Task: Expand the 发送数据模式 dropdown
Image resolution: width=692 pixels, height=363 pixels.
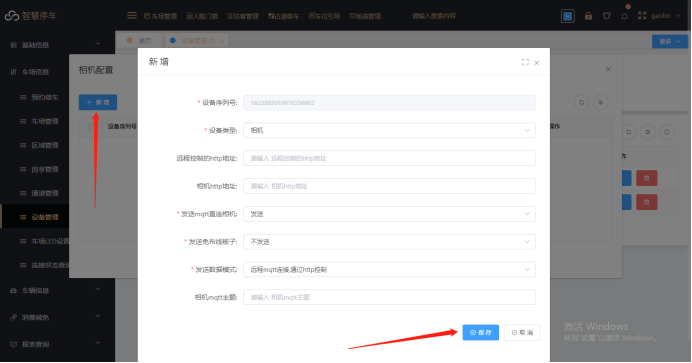Action: click(389, 269)
